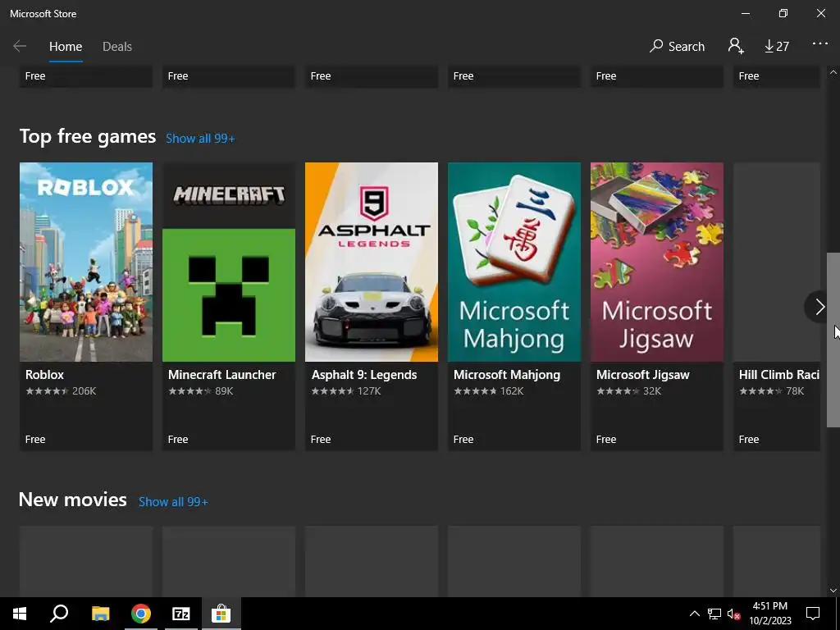Click the Microsoft Mahjong title text
Image resolution: width=840 pixels, height=630 pixels.
pos(507,374)
